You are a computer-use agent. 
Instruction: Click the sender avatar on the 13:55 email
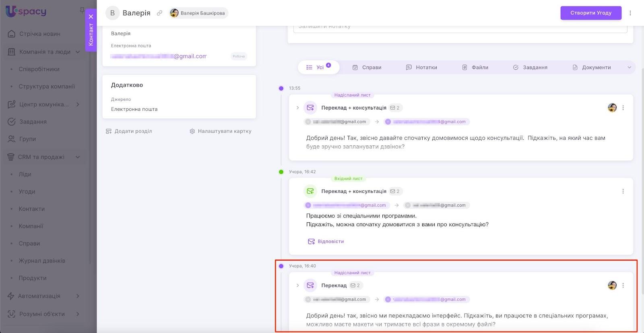[612, 108]
